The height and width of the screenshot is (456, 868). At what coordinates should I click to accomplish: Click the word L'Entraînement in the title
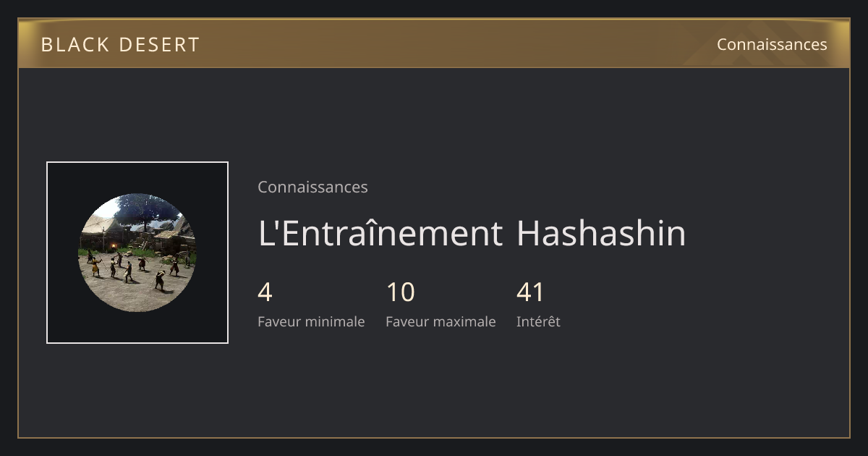[x=380, y=233]
